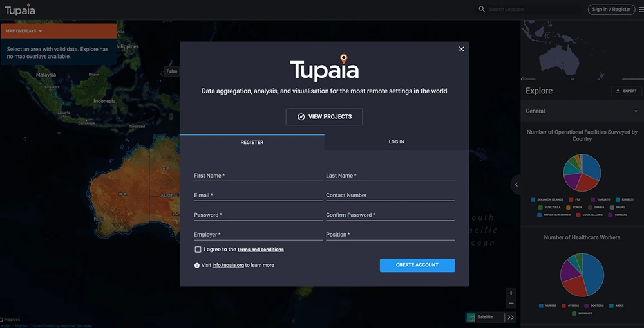Select the Register tab
Image resolution: width=644 pixels, height=328 pixels.
(x=252, y=142)
